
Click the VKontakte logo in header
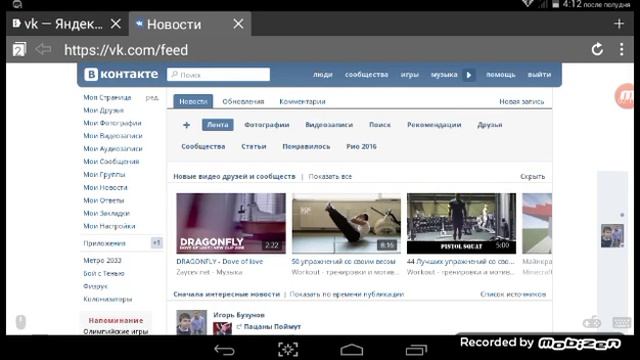coord(121,74)
